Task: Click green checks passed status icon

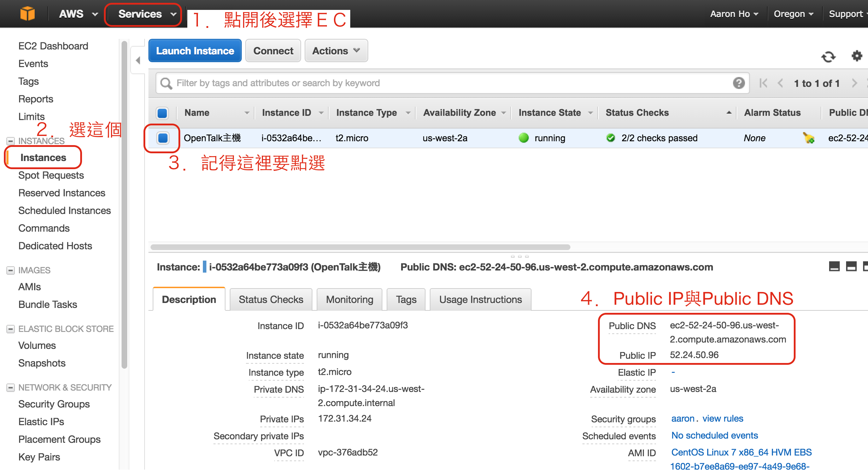Action: point(611,138)
